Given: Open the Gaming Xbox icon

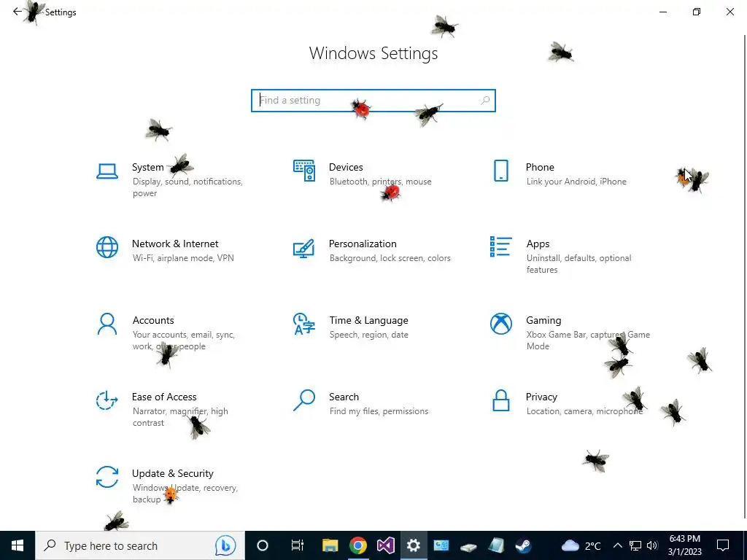Looking at the screenshot, I should click(500, 324).
